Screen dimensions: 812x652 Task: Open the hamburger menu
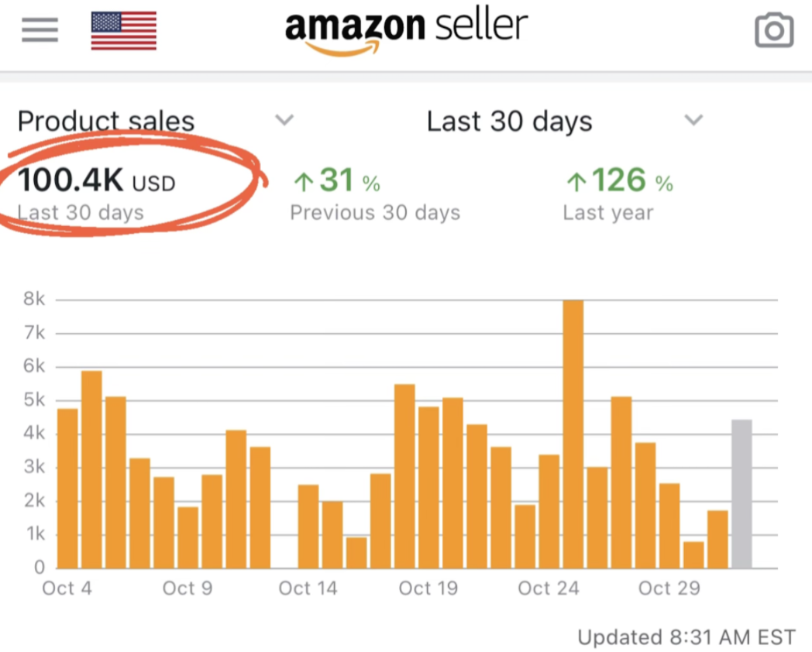[40, 30]
